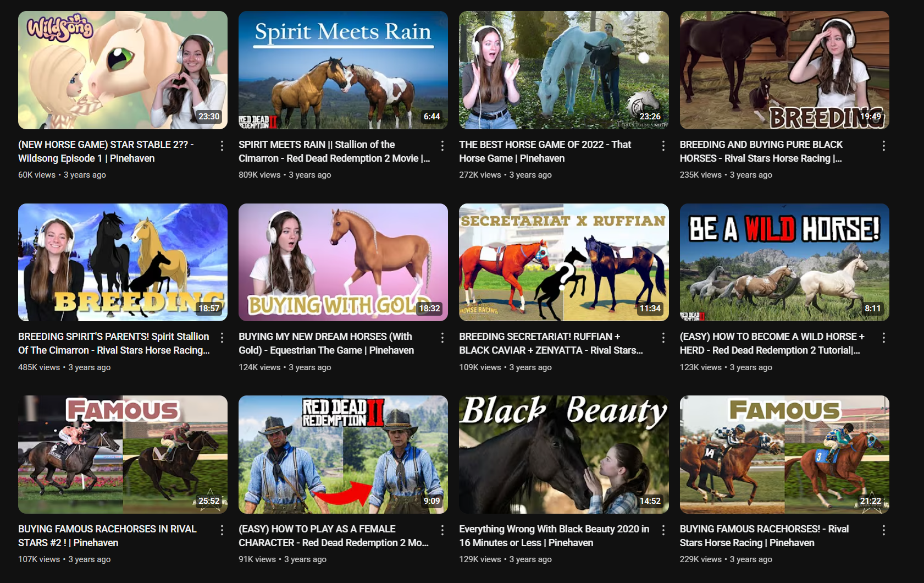
Task: Click the 235K views text
Action: [701, 175]
